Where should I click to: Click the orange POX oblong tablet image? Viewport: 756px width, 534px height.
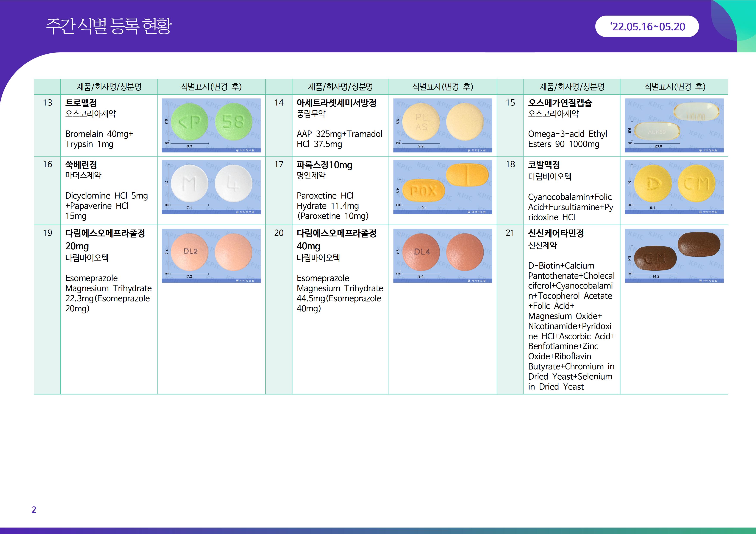pyautogui.click(x=442, y=187)
